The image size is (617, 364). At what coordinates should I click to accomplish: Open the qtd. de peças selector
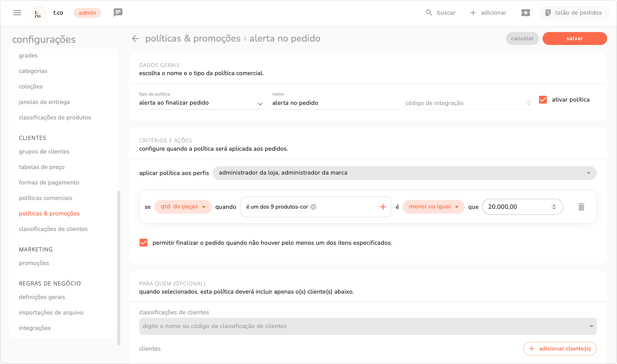coord(183,207)
